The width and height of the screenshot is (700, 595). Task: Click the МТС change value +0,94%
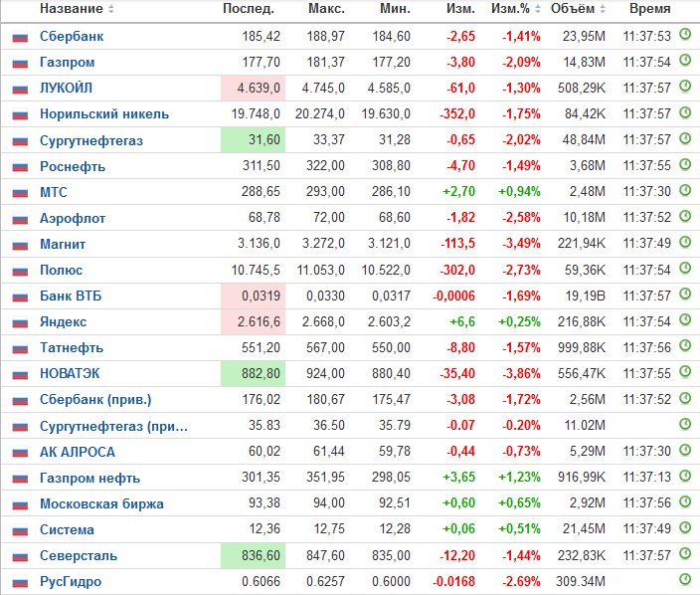click(519, 192)
